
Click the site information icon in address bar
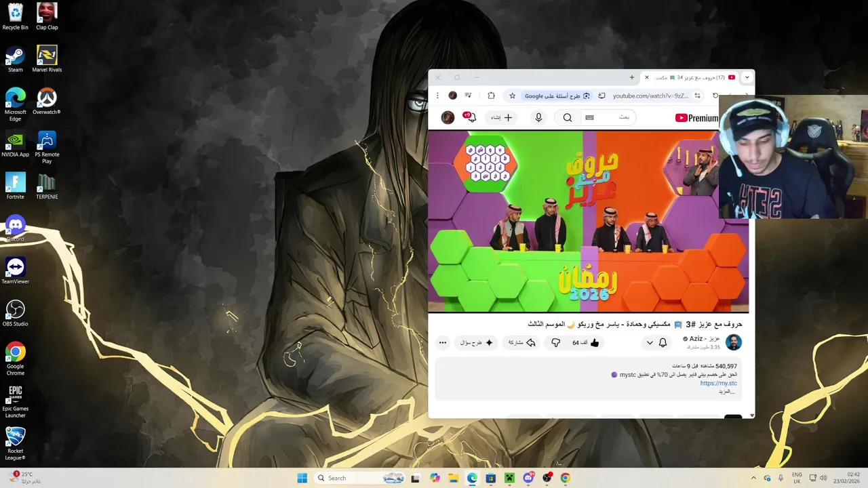697,96
